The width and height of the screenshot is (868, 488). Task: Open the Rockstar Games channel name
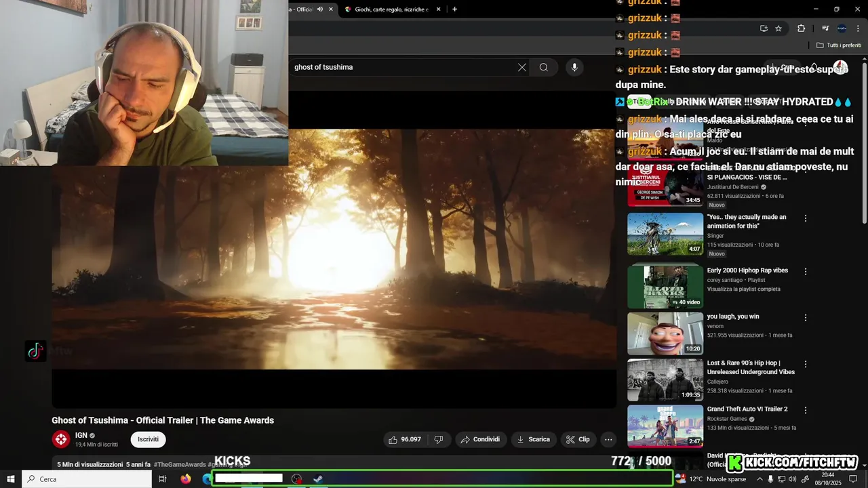click(x=727, y=419)
